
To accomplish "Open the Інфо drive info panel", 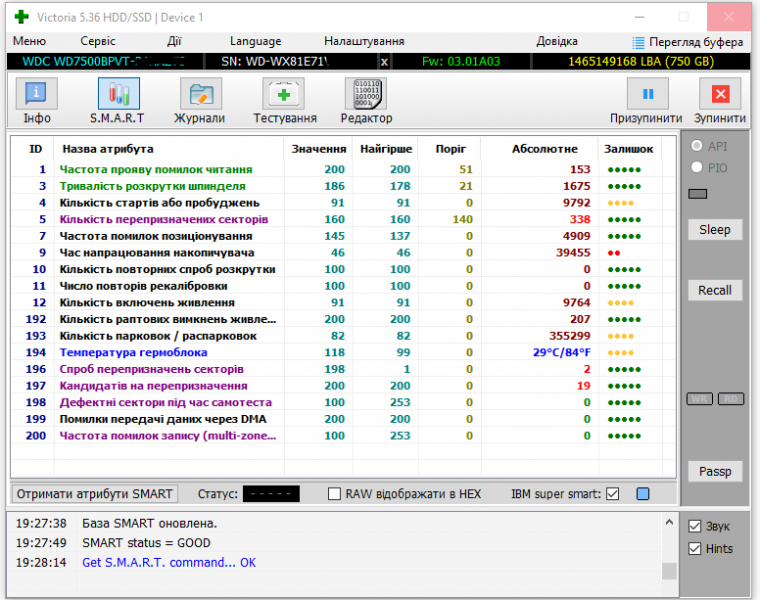I will click(x=37, y=95).
